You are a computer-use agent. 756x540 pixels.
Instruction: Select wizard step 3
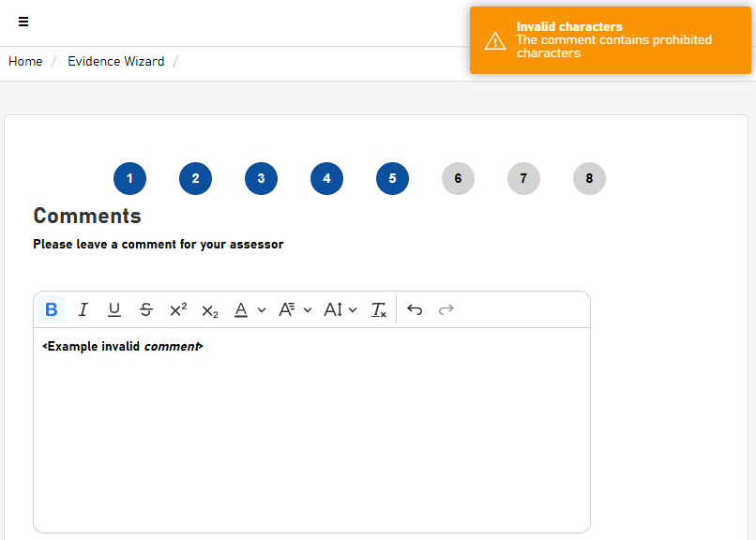(x=261, y=178)
